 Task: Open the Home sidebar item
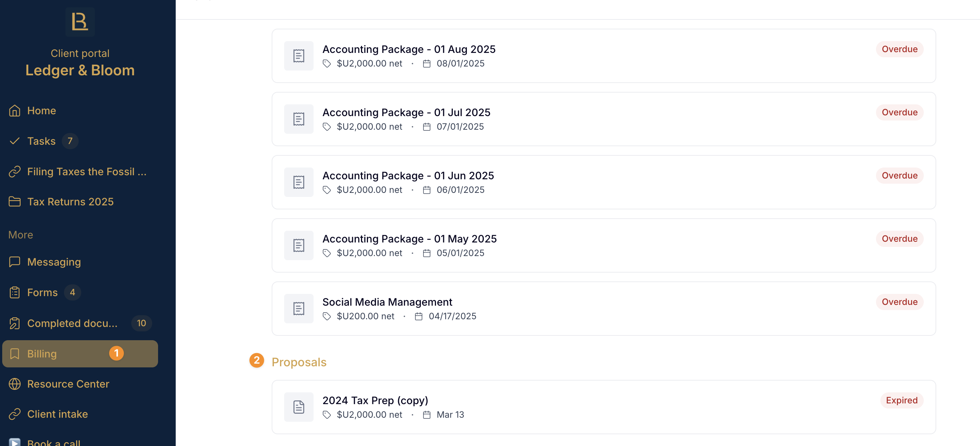[80, 111]
